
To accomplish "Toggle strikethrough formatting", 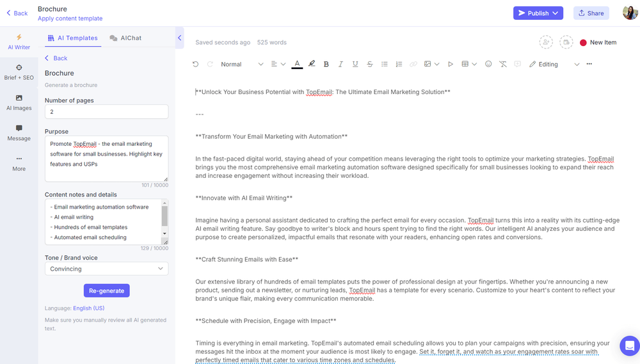I will coord(370,64).
